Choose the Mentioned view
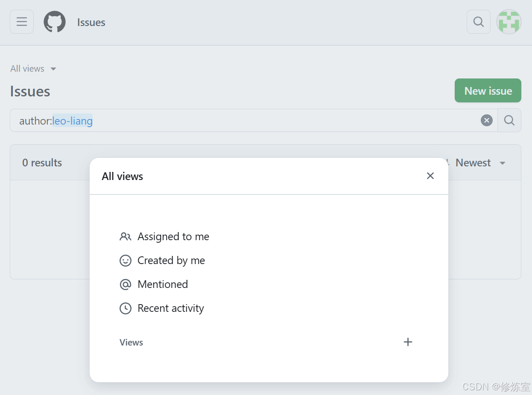 163,285
